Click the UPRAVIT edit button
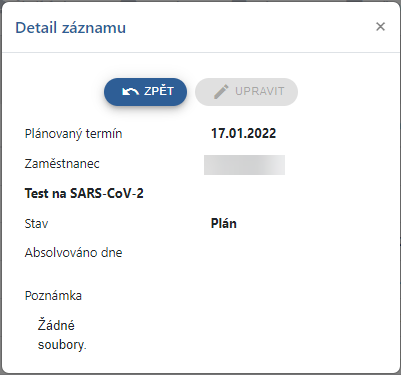401x375 pixels. (x=246, y=92)
